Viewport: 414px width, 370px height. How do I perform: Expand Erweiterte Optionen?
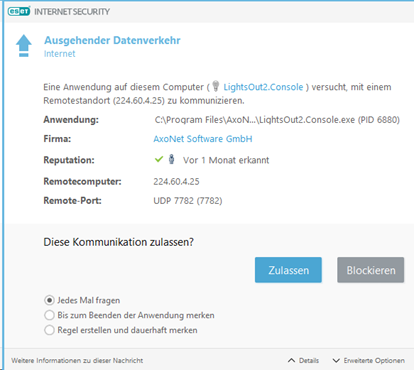pyautogui.click(x=369, y=360)
